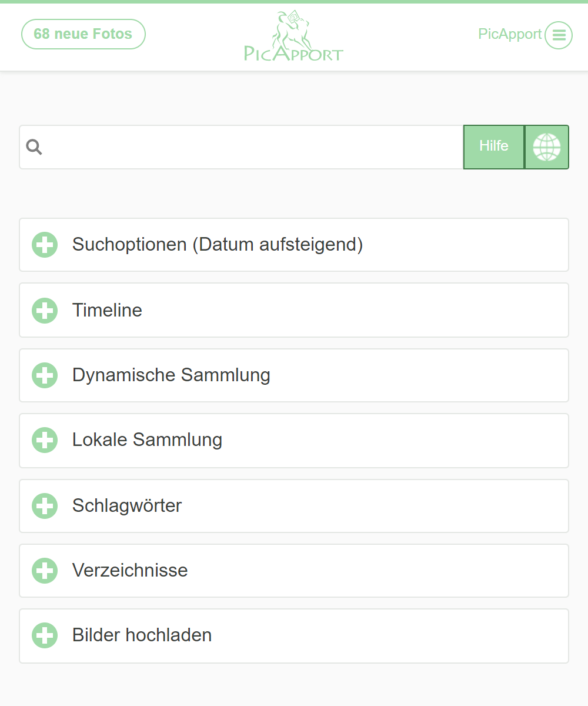
Task: Click plus icon next to Timeline
Action: 45,310
